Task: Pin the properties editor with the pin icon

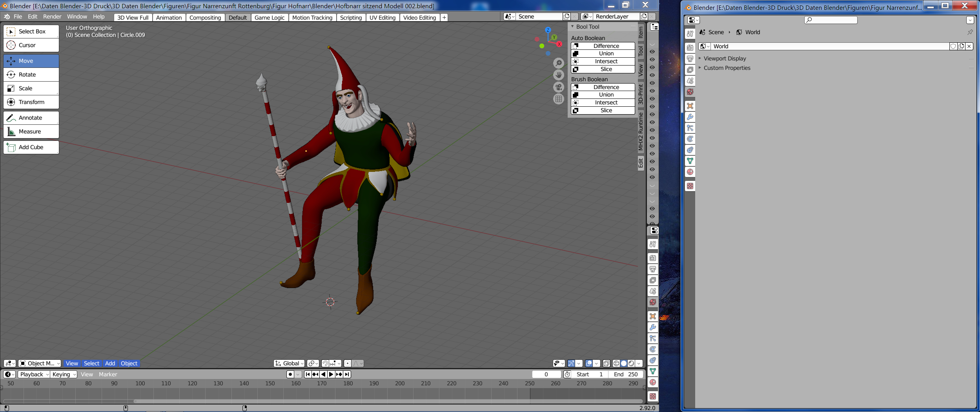Action: 970,32
